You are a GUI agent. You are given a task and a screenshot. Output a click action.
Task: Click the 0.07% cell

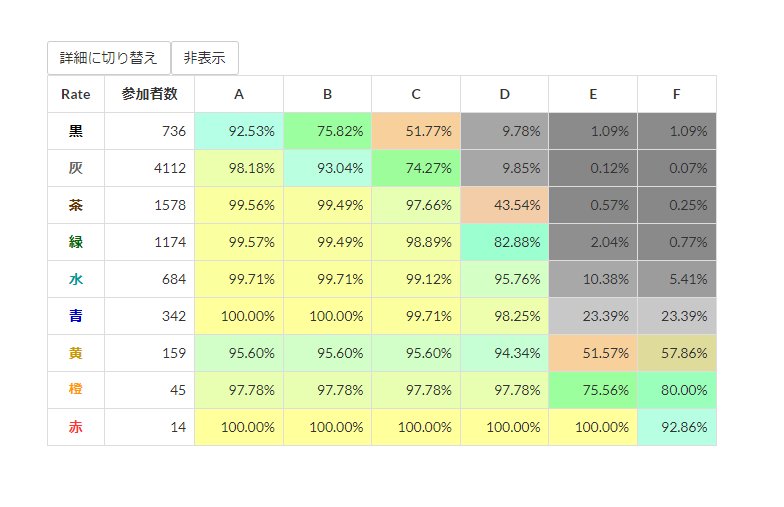pos(677,168)
